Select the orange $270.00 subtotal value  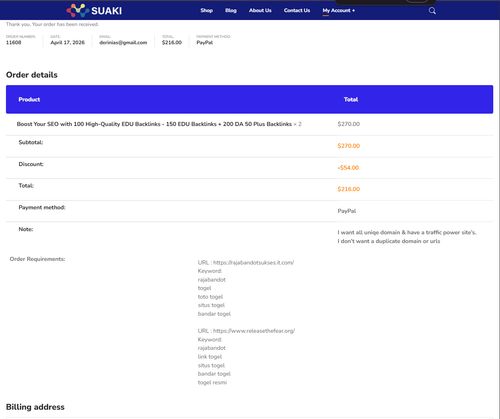[349, 146]
